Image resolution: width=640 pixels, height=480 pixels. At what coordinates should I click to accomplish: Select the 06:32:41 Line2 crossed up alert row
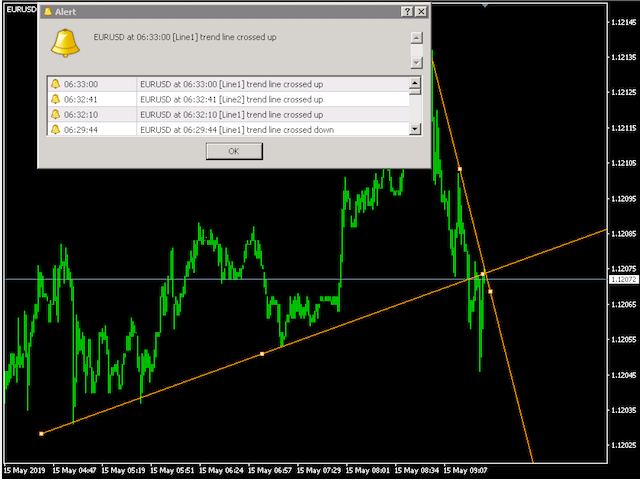229,99
